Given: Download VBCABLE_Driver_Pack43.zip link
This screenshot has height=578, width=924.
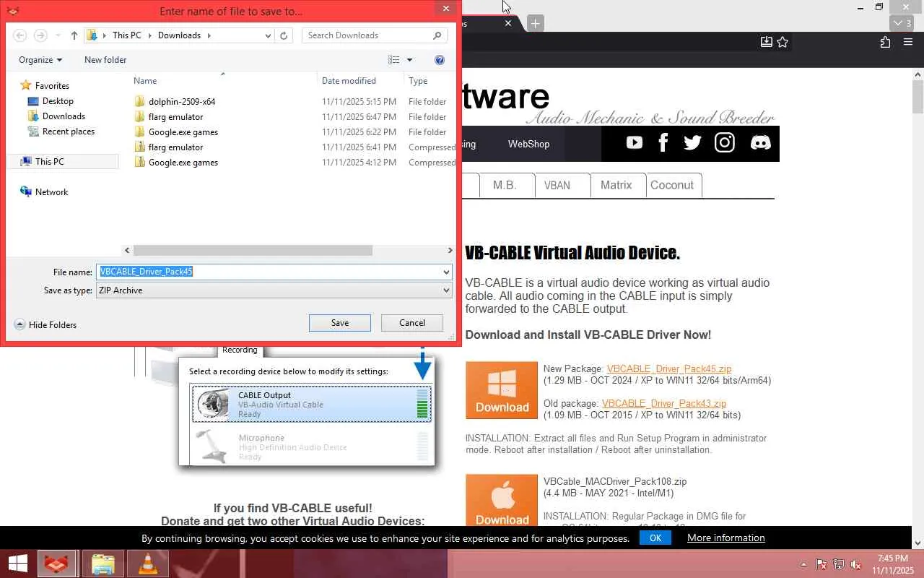Looking at the screenshot, I should 664,403.
